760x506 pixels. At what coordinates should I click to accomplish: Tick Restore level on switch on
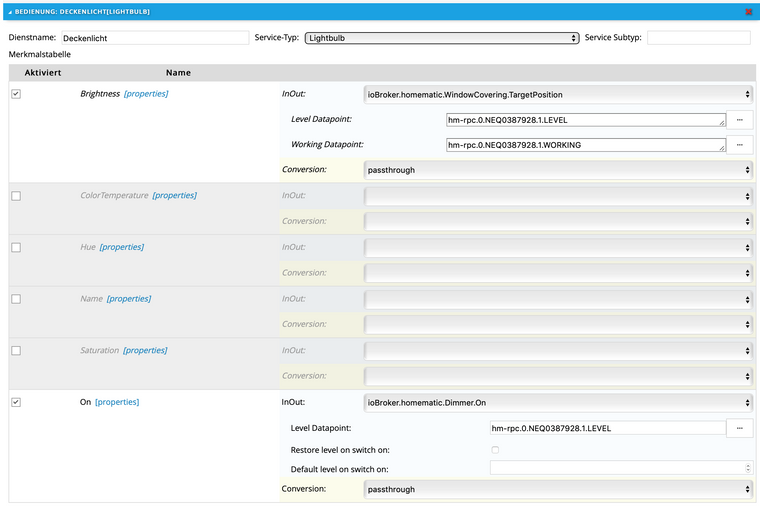pos(495,449)
